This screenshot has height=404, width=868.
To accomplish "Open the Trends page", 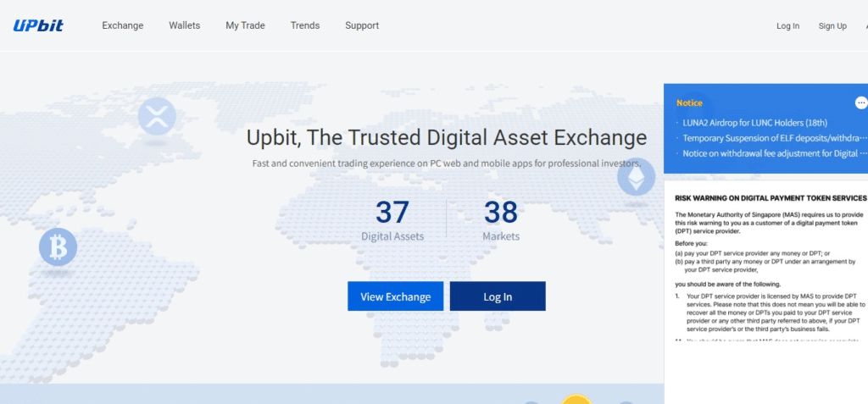I will [305, 25].
